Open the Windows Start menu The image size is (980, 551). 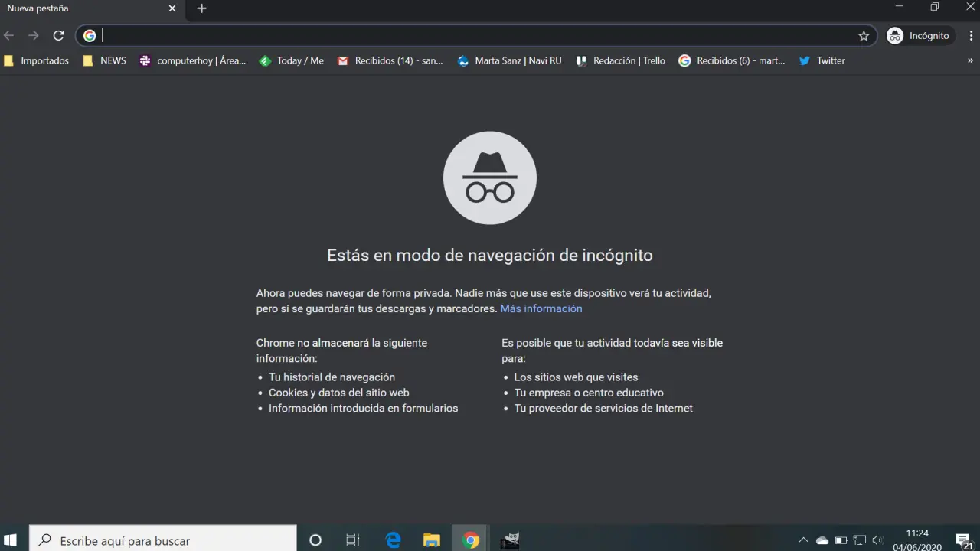(11, 540)
